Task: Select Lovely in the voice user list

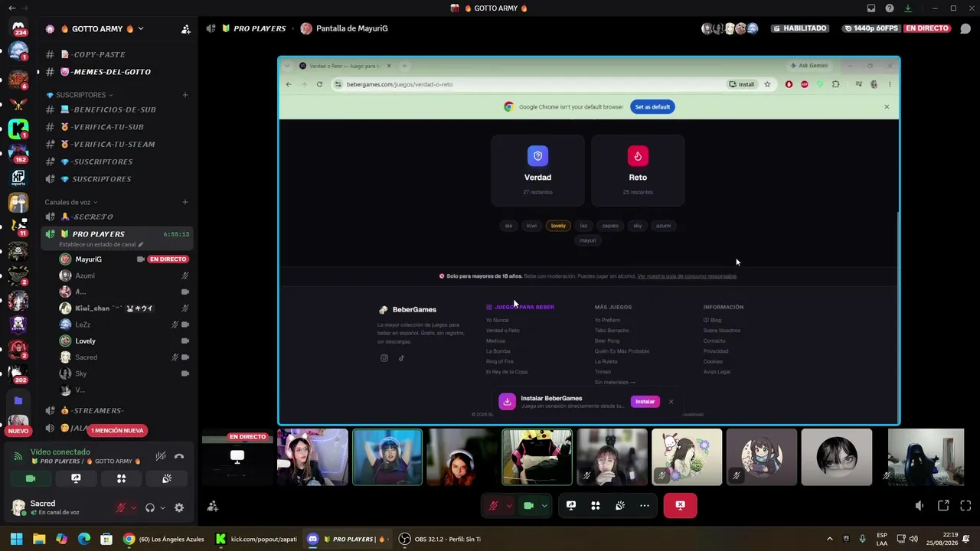Action: [x=116, y=341]
